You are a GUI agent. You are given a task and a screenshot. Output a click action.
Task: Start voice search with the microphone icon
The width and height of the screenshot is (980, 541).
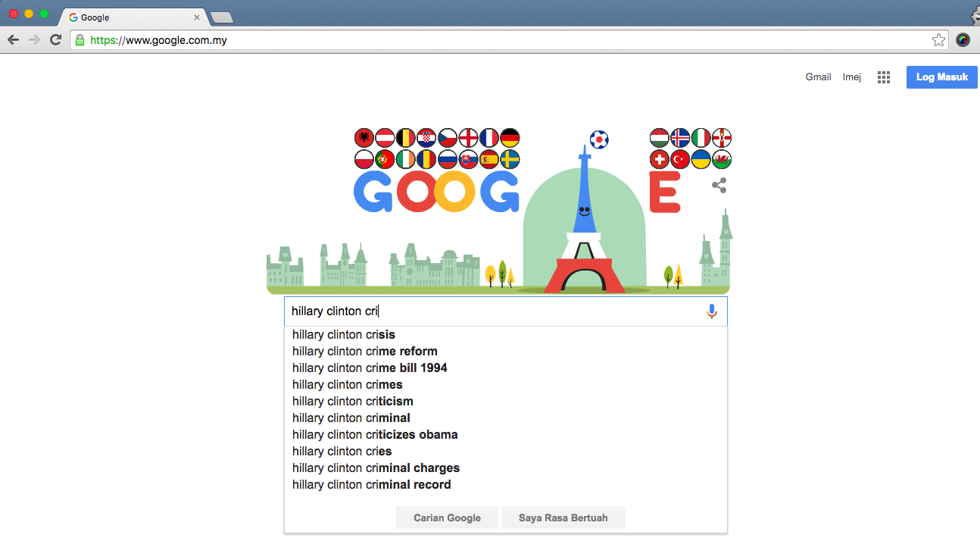click(711, 311)
